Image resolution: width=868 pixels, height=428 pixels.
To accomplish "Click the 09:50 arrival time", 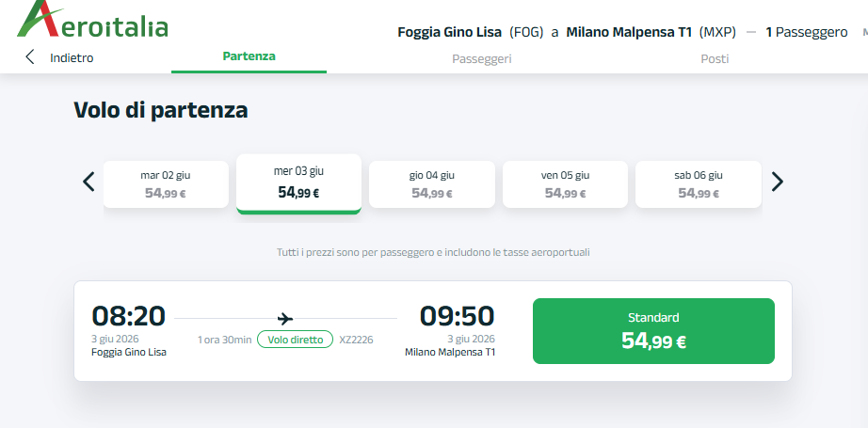I will click(x=457, y=315).
